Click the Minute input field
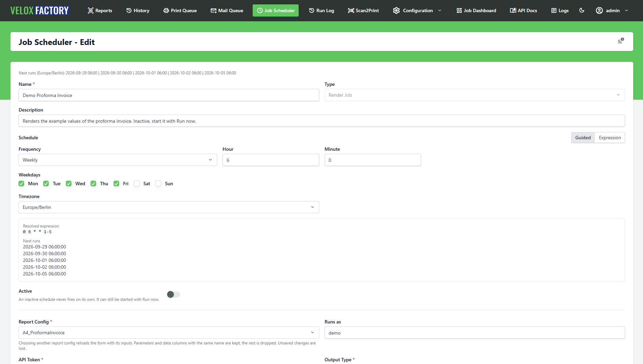Screen dimensions: 643x364 [x=373, y=160]
